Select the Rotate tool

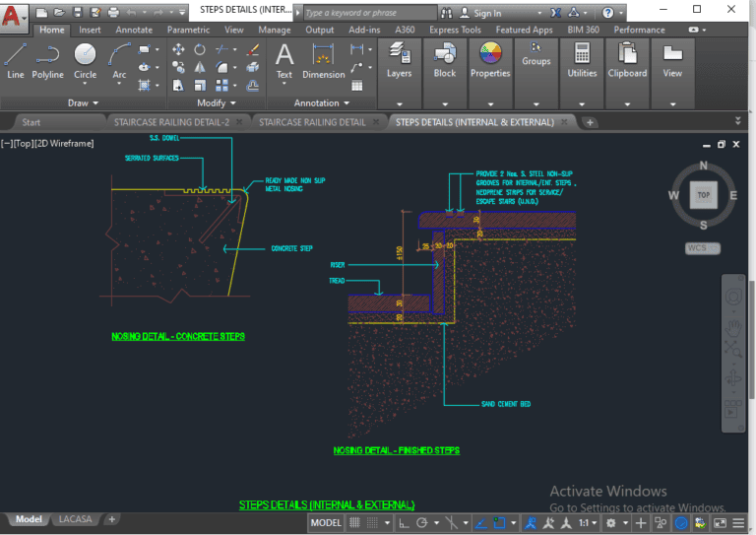point(200,49)
